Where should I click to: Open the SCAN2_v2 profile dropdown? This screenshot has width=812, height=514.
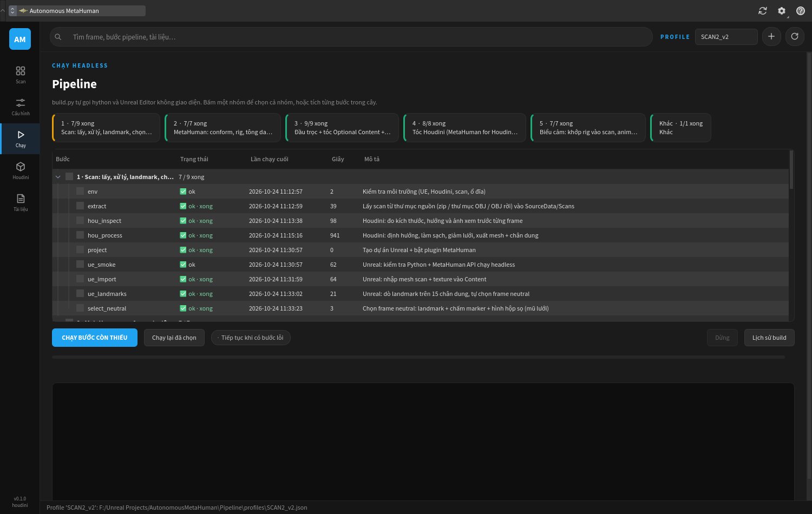pos(726,37)
